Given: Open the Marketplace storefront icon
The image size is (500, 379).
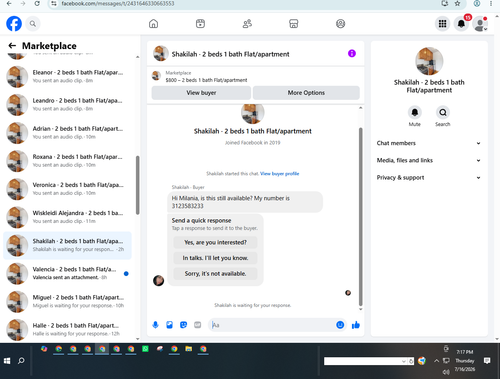Looking at the screenshot, I should pos(294,24).
